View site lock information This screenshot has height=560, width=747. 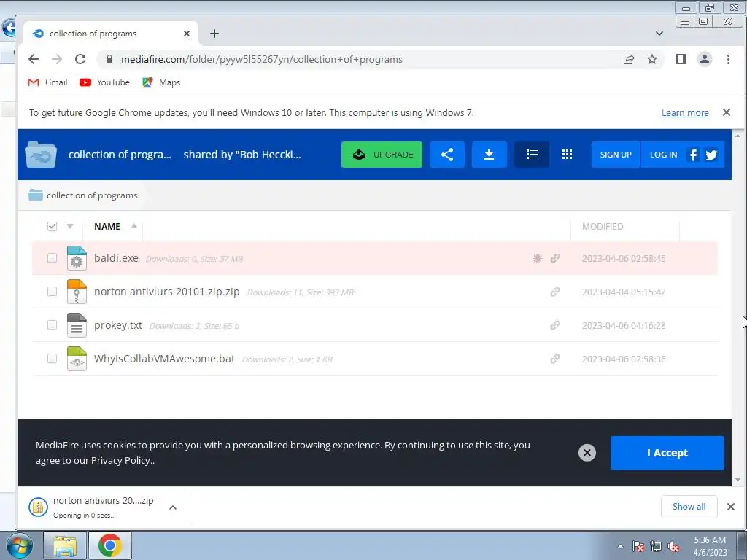tap(109, 59)
